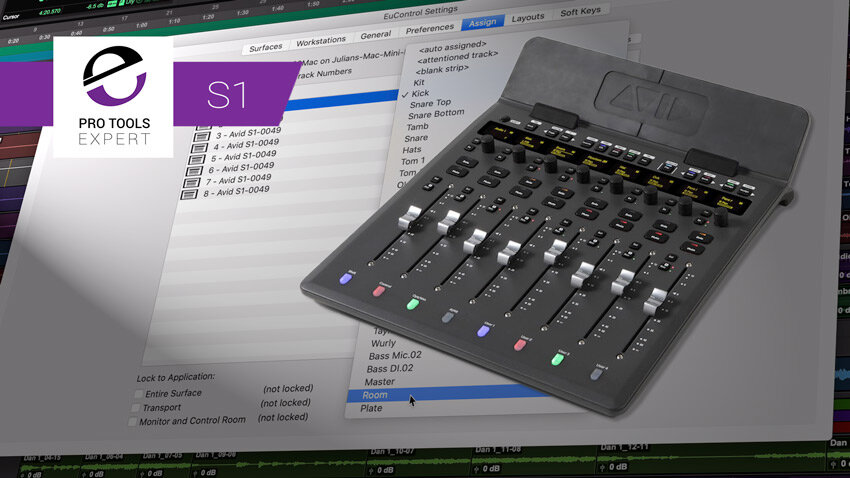Open the Soft Keys tab
Image resolution: width=850 pixels, height=478 pixels.
click(x=580, y=11)
